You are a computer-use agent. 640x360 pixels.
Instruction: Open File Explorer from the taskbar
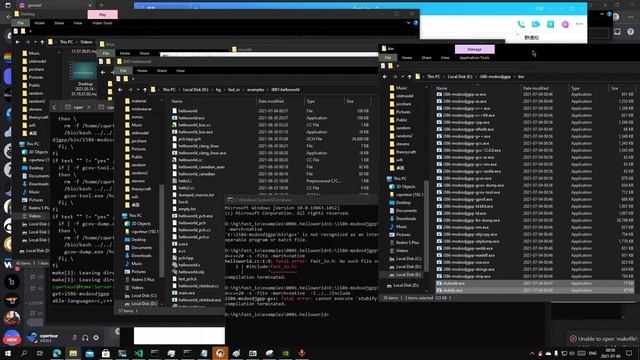(73, 353)
